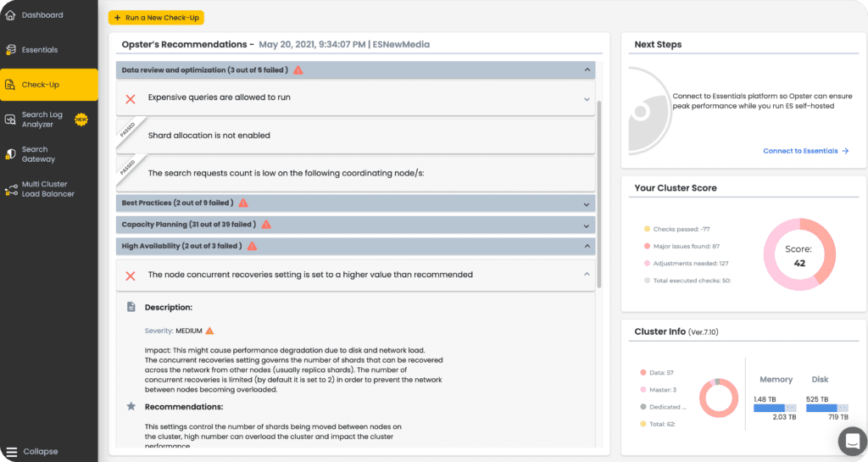This screenshot has width=868, height=462.
Task: Collapse the node concurrent recoveries row chevron
Action: (x=587, y=274)
